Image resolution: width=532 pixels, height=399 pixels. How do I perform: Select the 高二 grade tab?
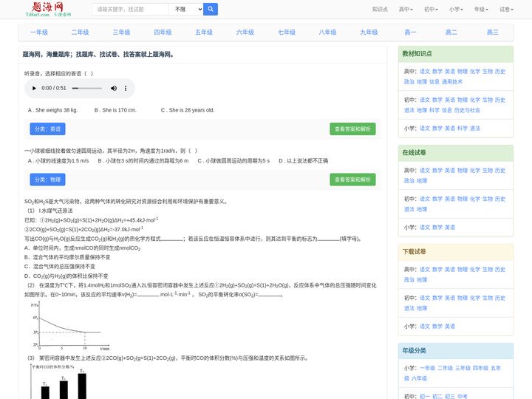[451, 33]
